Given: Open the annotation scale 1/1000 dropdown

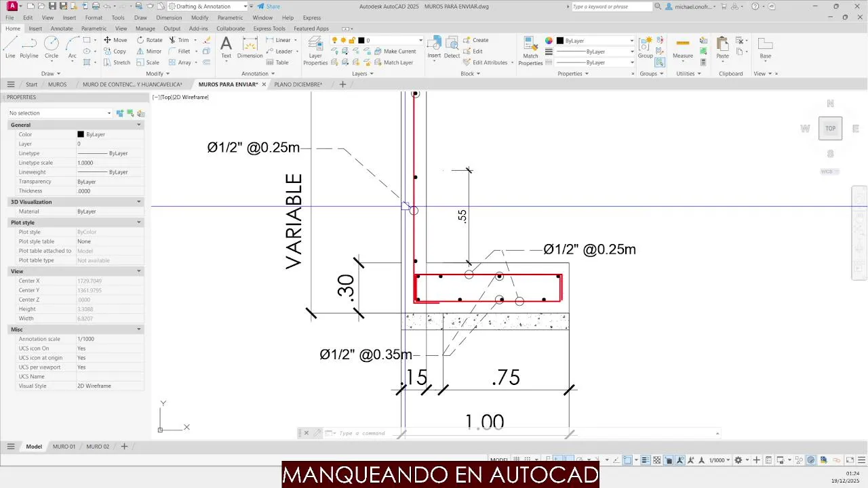Looking at the screenshot, I should click(x=719, y=460).
